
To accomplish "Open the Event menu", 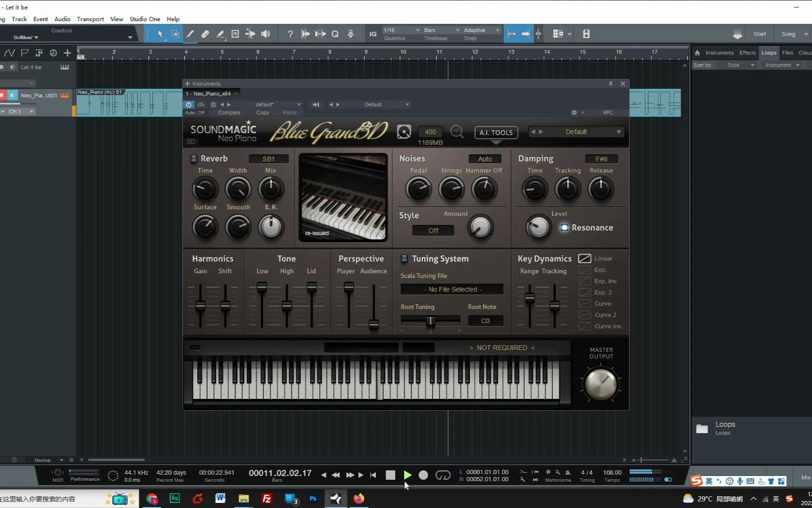I will tap(40, 19).
